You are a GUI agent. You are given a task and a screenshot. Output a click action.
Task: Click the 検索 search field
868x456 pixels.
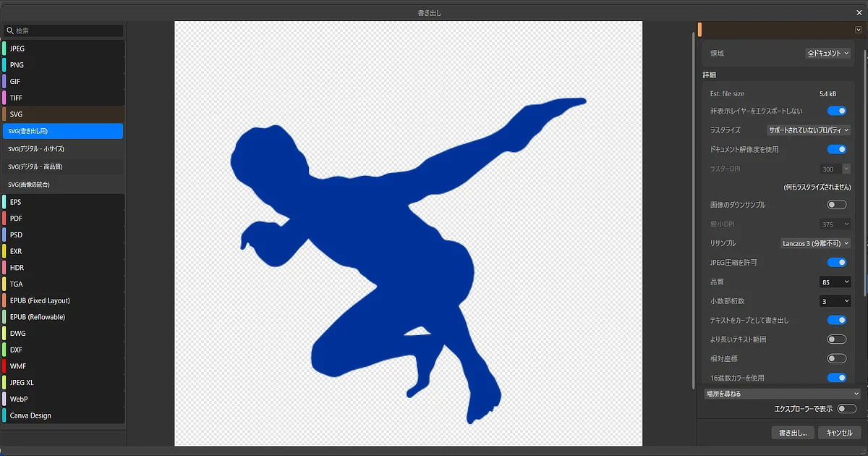point(63,31)
